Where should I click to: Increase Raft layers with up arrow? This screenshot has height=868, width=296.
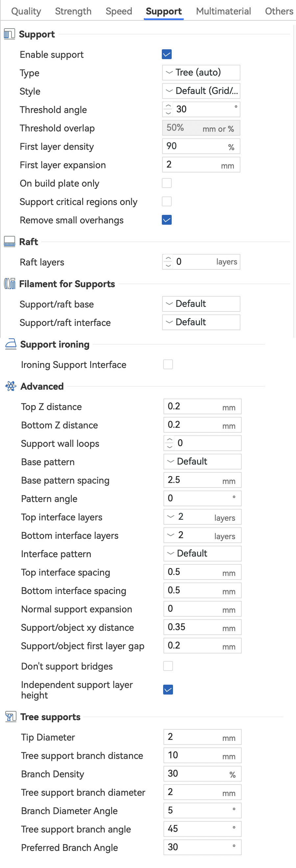[x=168, y=259]
